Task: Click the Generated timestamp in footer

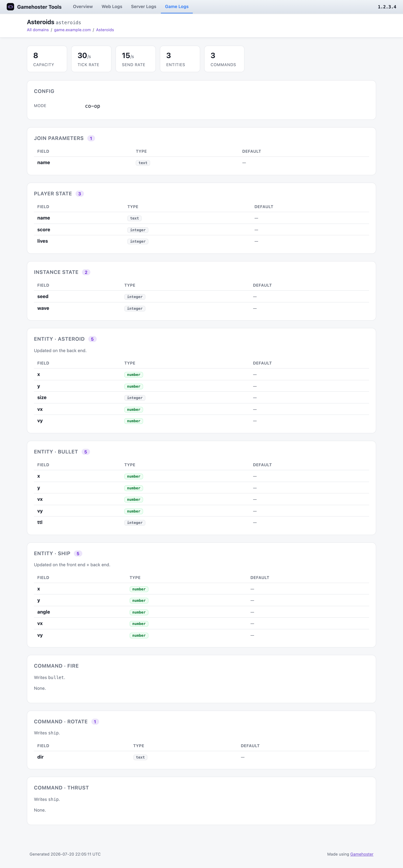Action: click(x=65, y=854)
